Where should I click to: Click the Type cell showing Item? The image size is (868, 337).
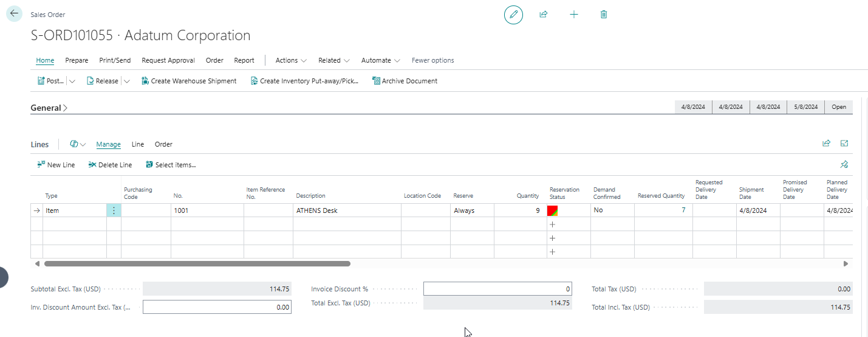75,210
